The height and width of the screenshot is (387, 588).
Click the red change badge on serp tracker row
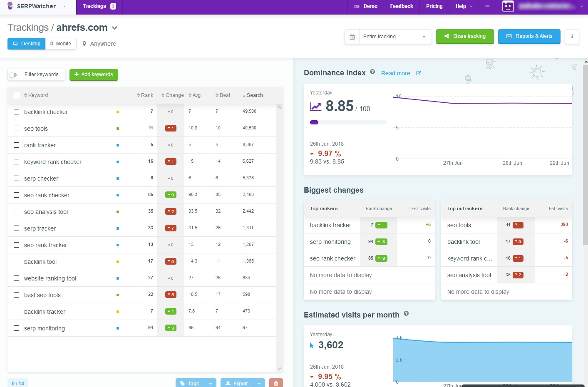tap(171, 228)
